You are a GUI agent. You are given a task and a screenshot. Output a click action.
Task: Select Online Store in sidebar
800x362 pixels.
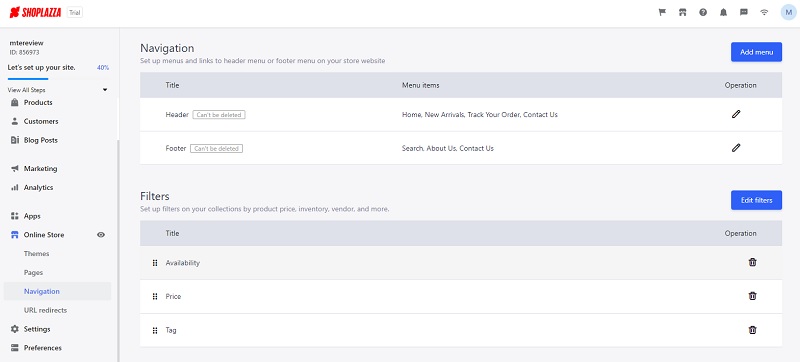(x=44, y=235)
